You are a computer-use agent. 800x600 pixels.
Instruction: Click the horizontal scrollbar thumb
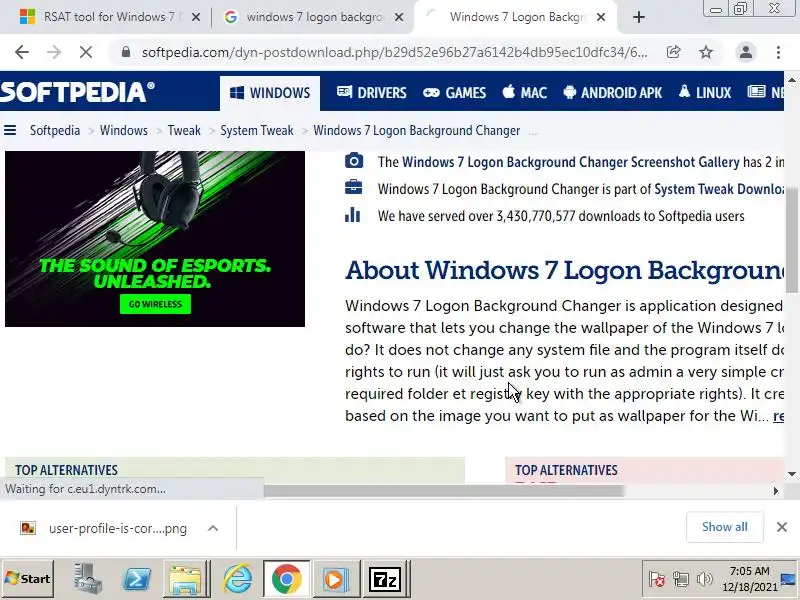[x=444, y=491]
